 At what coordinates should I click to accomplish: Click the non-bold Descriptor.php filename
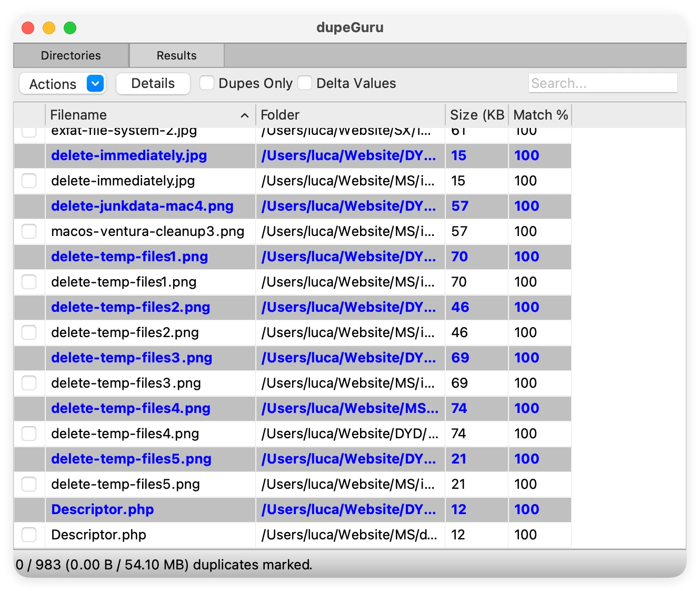(x=98, y=535)
